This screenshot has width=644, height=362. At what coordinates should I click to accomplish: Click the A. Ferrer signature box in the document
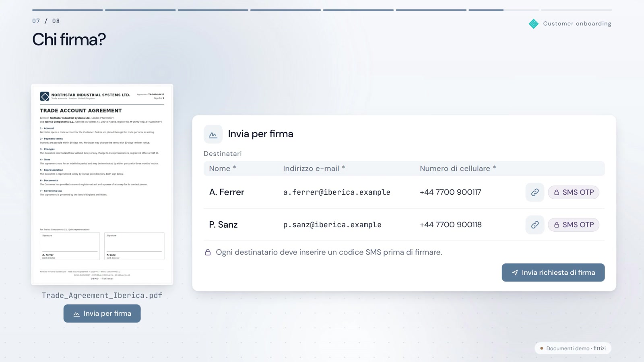point(70,246)
